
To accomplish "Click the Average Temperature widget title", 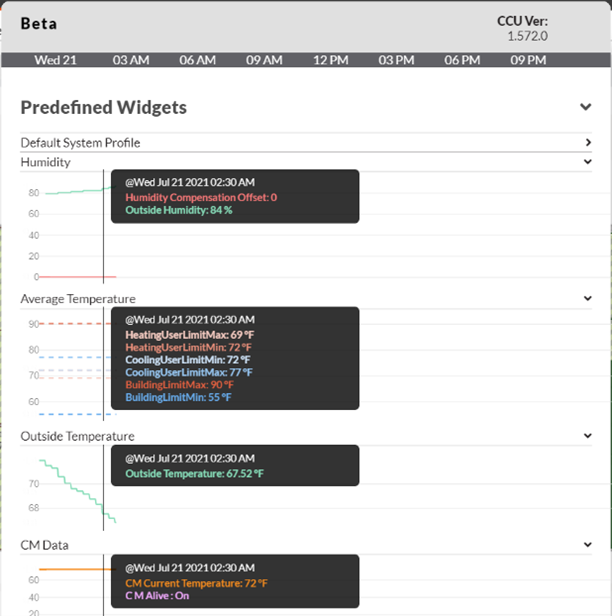I will coord(78,299).
